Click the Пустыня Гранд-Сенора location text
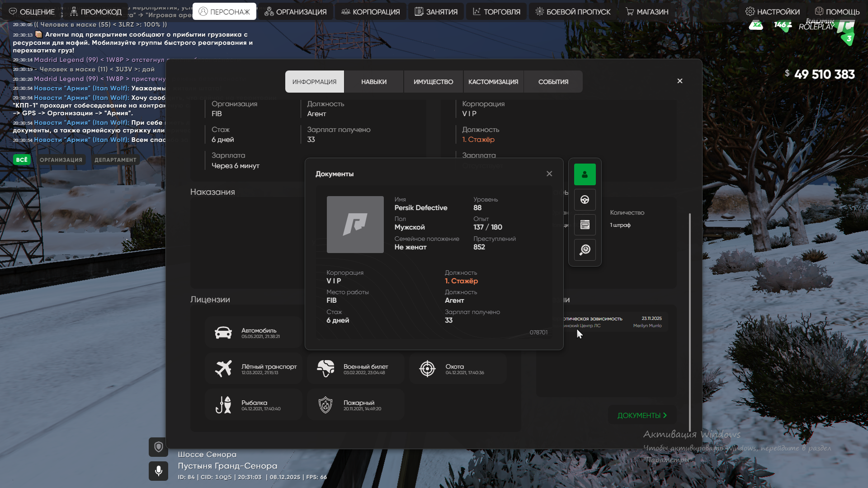This screenshot has width=868, height=488. click(227, 466)
